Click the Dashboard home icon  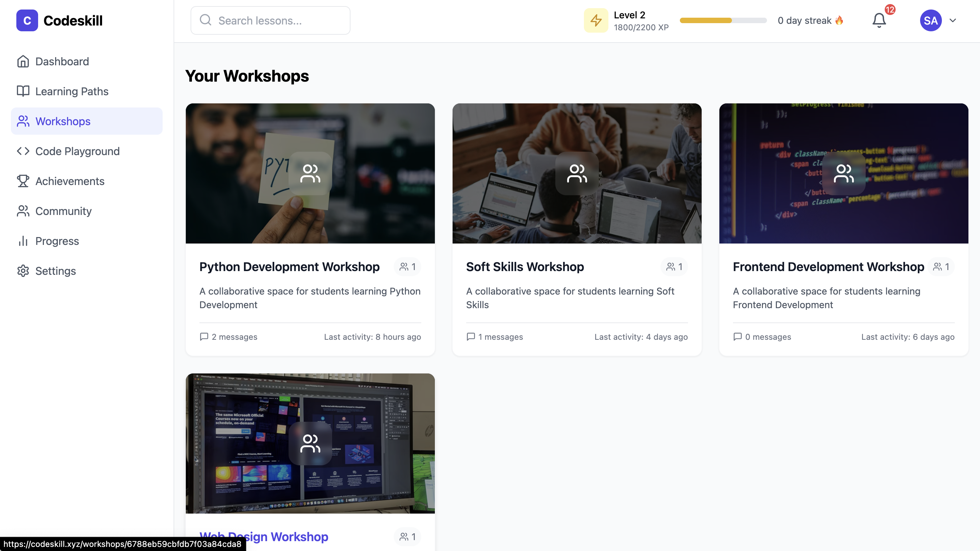coord(23,61)
